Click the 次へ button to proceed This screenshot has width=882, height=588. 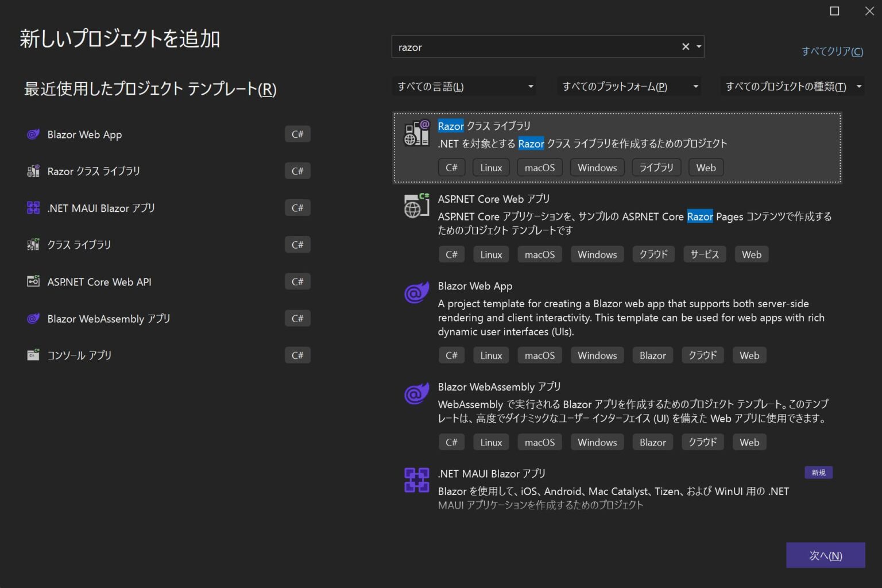pos(825,555)
